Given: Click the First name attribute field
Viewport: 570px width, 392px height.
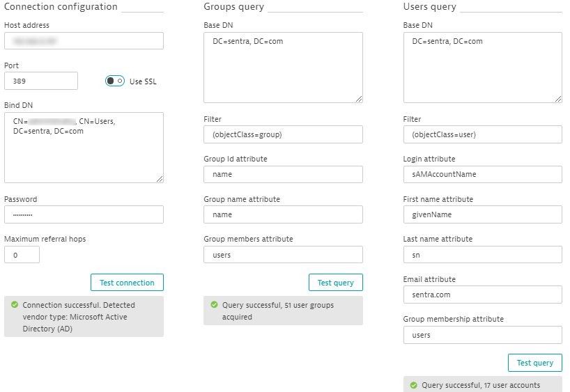Looking at the screenshot, I should pos(482,214).
